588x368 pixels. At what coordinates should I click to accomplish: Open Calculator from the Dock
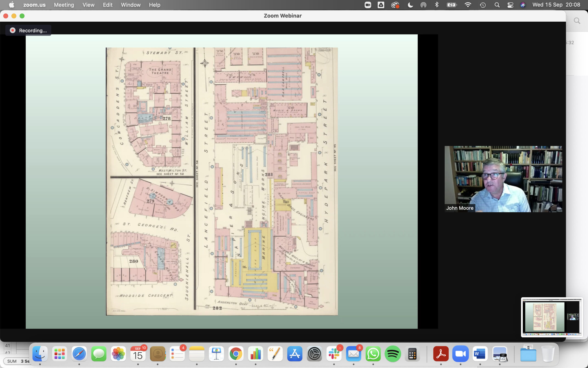(412, 354)
